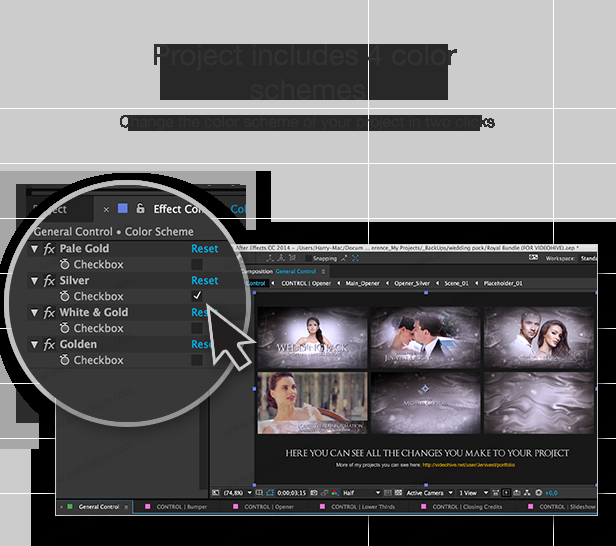616x546 pixels.
Task: Click Reset for the Silver effect
Action: tap(204, 280)
